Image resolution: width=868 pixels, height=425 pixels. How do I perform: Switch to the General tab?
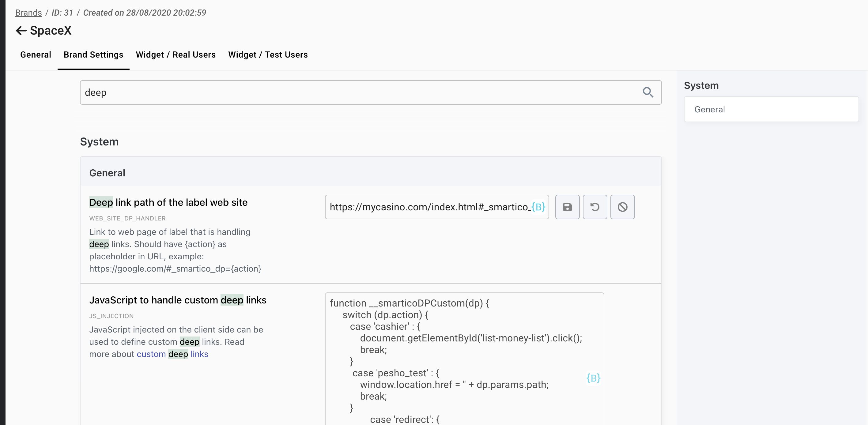36,55
